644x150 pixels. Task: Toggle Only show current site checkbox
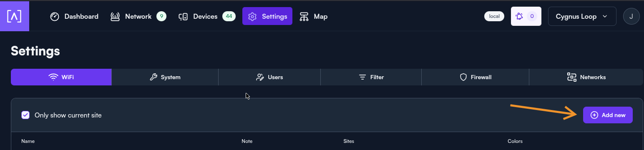pyautogui.click(x=25, y=115)
